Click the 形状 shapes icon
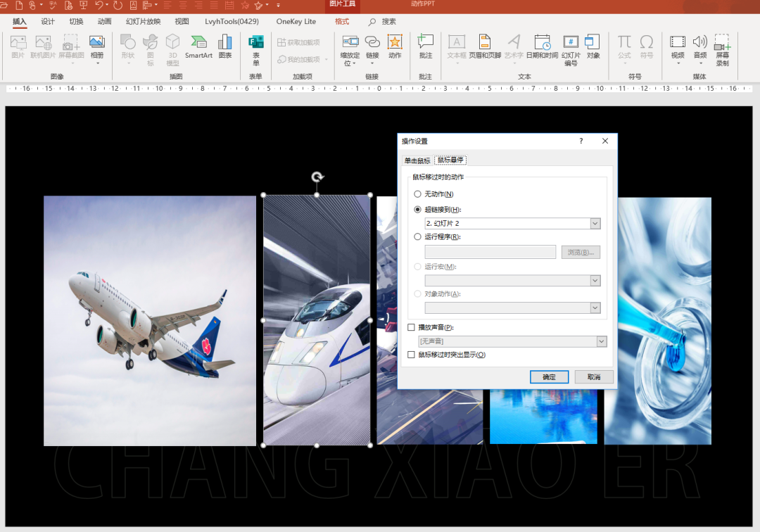The width and height of the screenshot is (760, 532). tap(128, 43)
